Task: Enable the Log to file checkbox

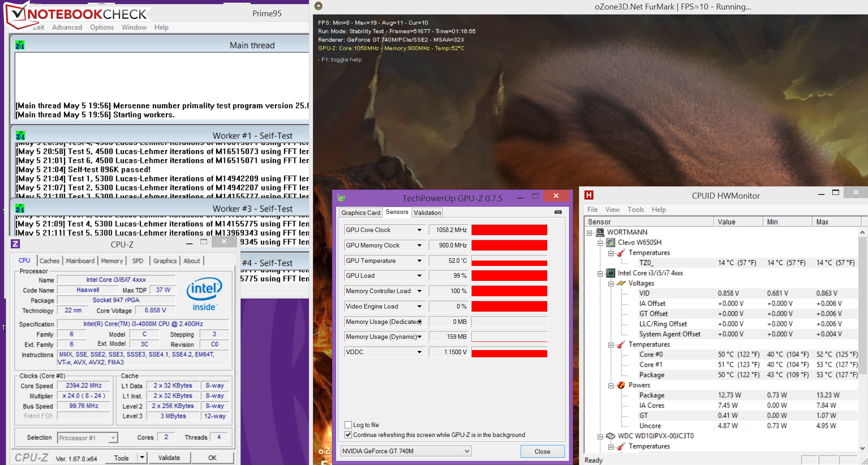Action: coord(348,425)
